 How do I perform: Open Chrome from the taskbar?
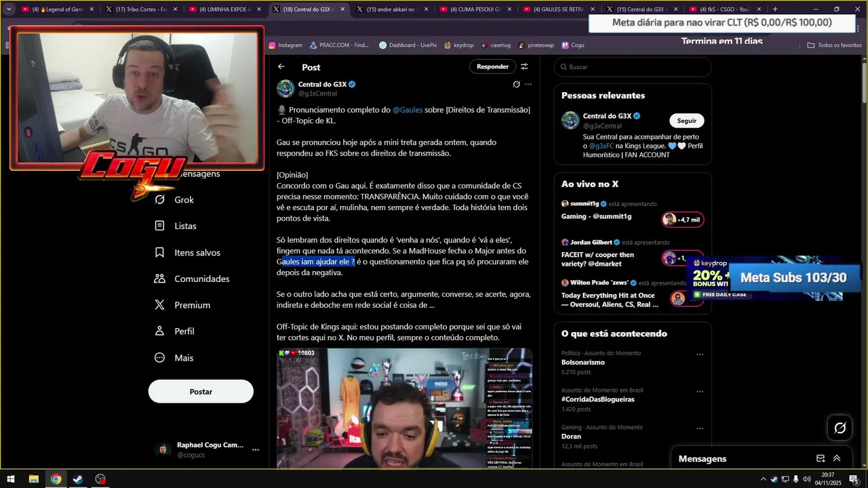(56, 479)
